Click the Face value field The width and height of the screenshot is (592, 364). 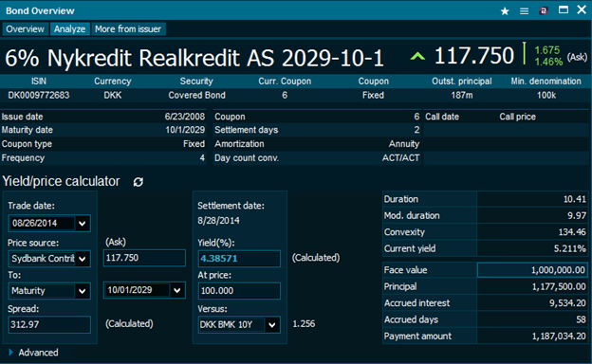point(532,270)
